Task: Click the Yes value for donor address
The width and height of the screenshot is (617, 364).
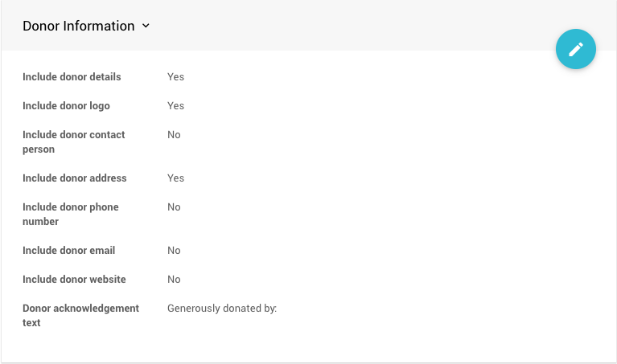Action: 175,178
